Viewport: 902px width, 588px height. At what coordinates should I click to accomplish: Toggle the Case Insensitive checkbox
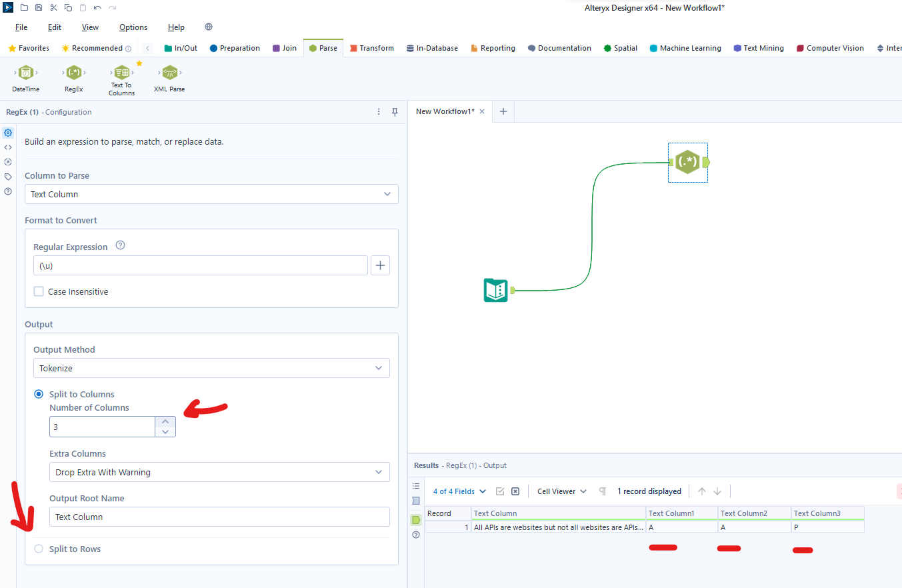[x=39, y=291]
